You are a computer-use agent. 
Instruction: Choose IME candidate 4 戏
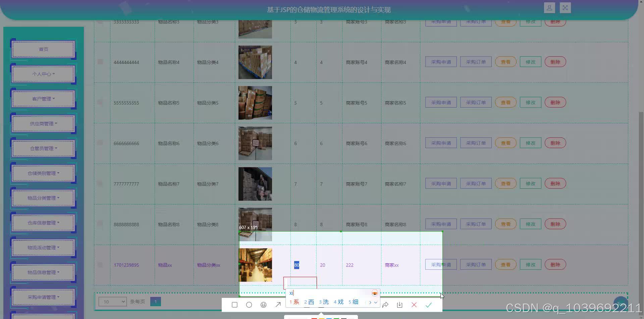[338, 302]
